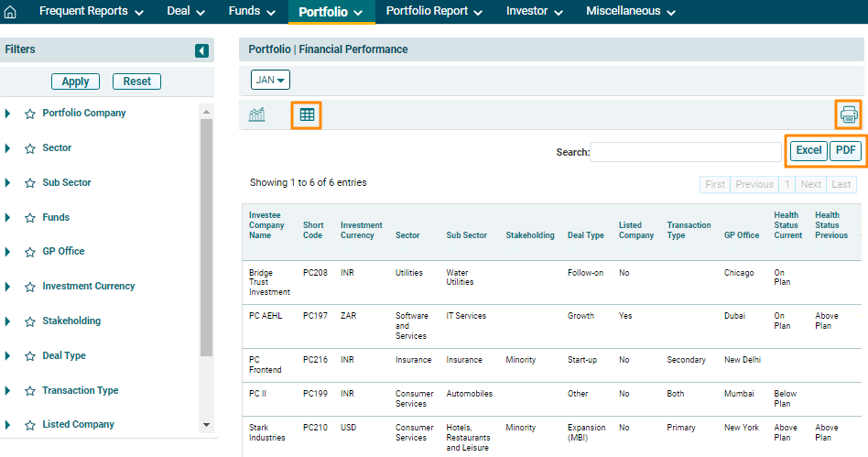Click star next to Stakeholding filter
868x457 pixels.
click(x=30, y=321)
